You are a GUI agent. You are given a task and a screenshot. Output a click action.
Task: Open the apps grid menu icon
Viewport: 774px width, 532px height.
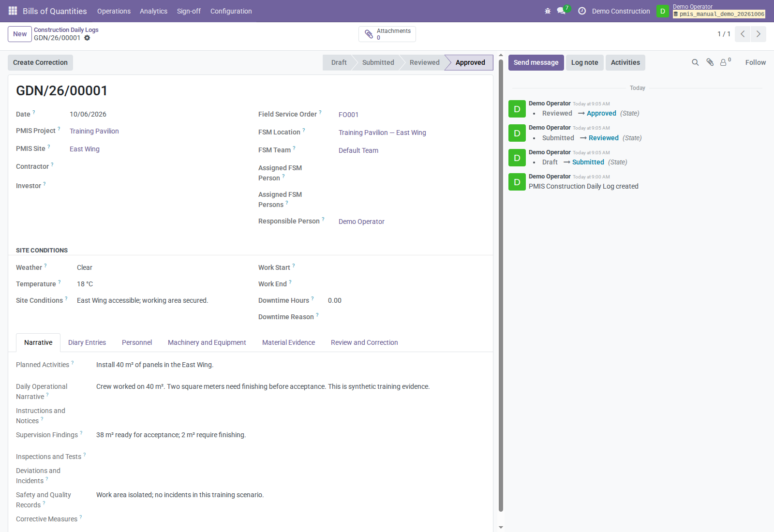pyautogui.click(x=13, y=11)
